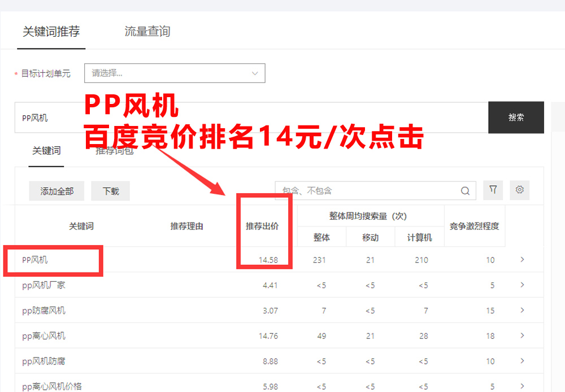Expand the pp风机防腐 row chevron
The width and height of the screenshot is (565, 392).
[521, 361]
